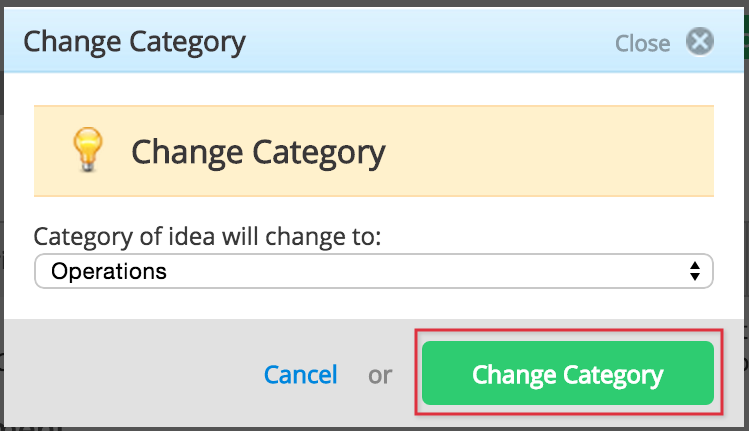Click the 'or' text between Cancel and button
This screenshot has height=431, width=749.
click(380, 375)
